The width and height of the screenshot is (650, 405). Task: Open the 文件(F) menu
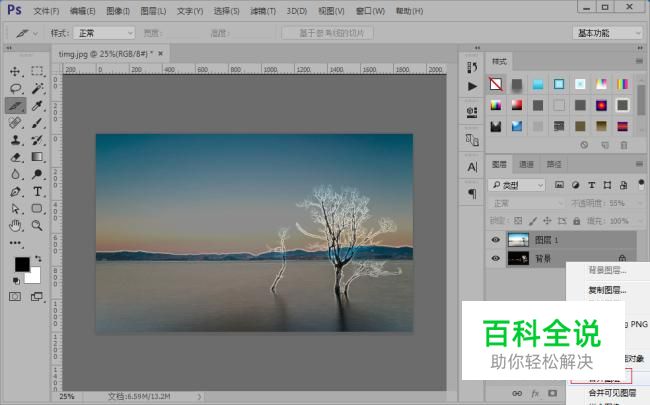[46, 11]
